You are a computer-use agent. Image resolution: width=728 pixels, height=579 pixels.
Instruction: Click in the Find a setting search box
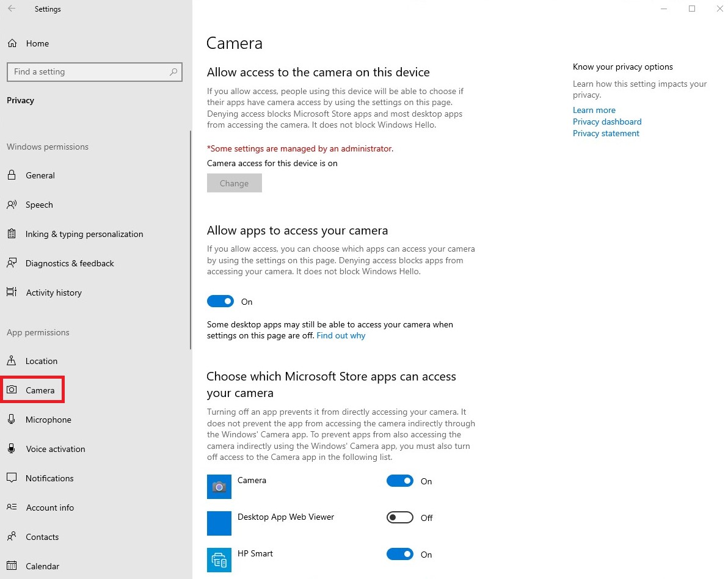pyautogui.click(x=95, y=72)
